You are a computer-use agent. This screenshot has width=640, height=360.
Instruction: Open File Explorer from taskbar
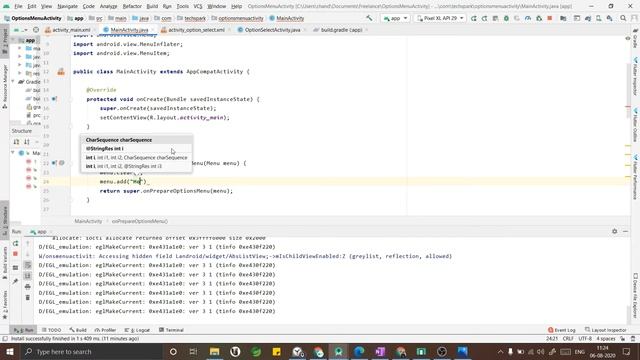coord(214,351)
